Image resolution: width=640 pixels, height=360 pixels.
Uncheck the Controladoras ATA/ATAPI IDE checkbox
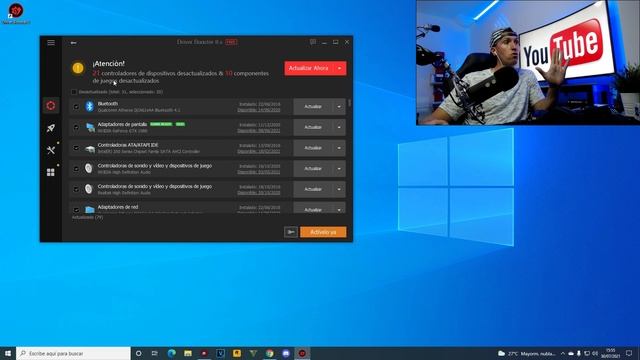[76, 148]
